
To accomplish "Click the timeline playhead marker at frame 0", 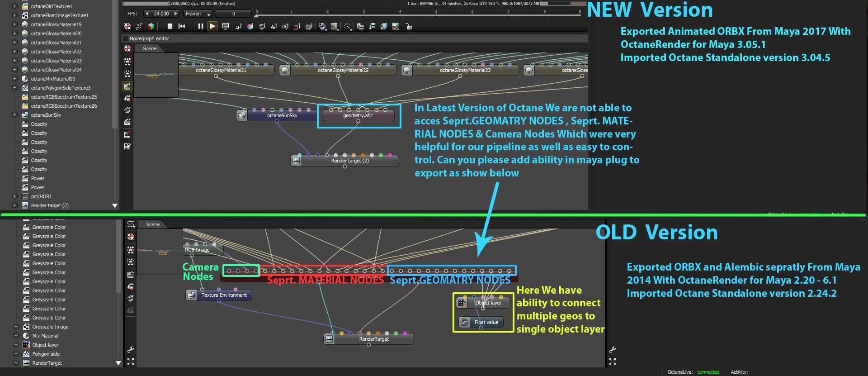I will coord(256,15).
